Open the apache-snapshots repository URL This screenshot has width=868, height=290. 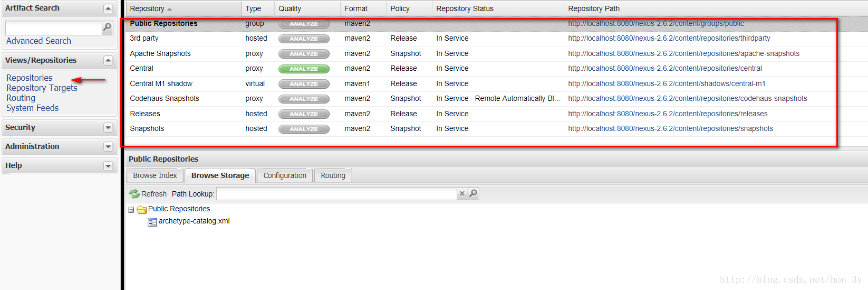tap(684, 53)
